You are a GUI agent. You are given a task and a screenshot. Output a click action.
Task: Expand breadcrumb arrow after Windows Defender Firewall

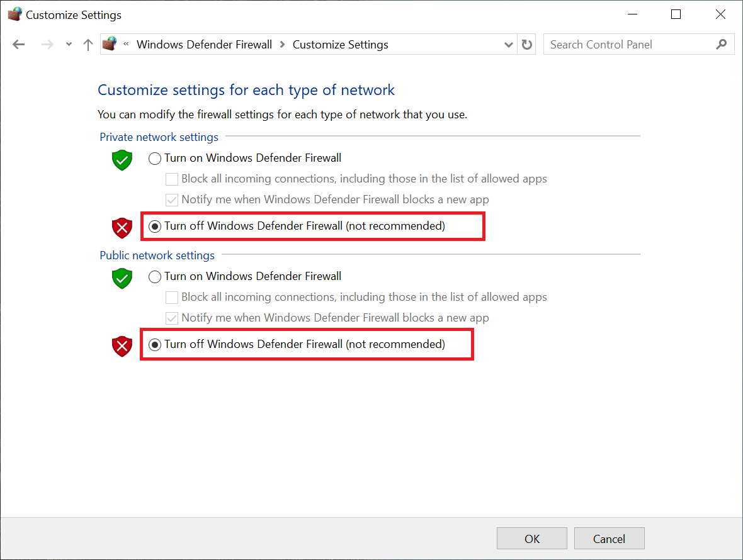[x=283, y=45]
